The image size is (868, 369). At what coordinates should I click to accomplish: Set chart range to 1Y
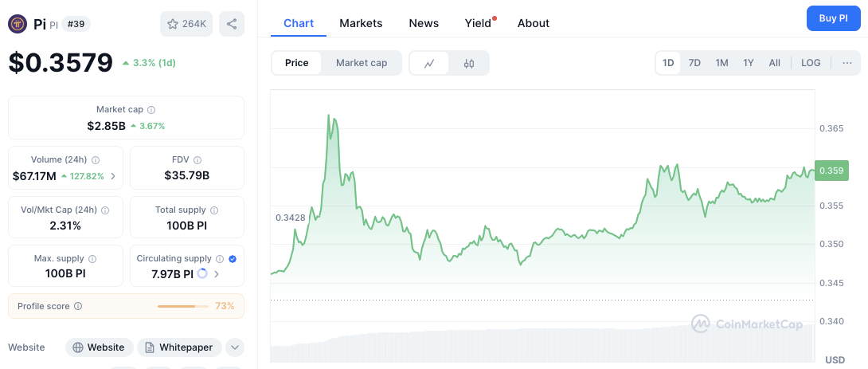point(749,63)
